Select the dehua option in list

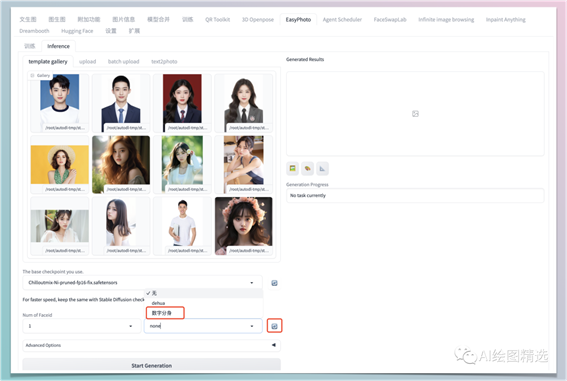pos(158,303)
